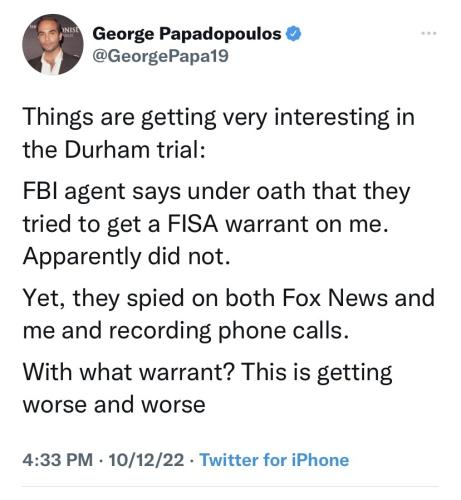461x500 pixels.
Task: Click the words 'FISA warrant' in the tweet
Action: 239,224
